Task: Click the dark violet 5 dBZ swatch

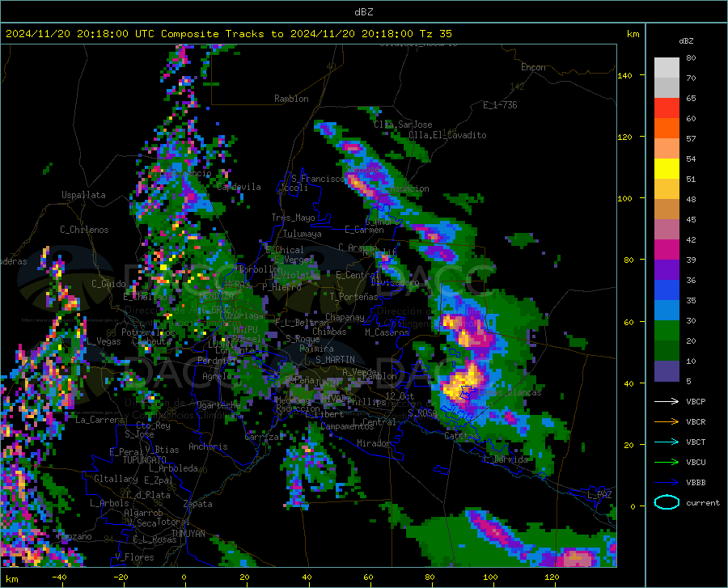Action: 667,371
